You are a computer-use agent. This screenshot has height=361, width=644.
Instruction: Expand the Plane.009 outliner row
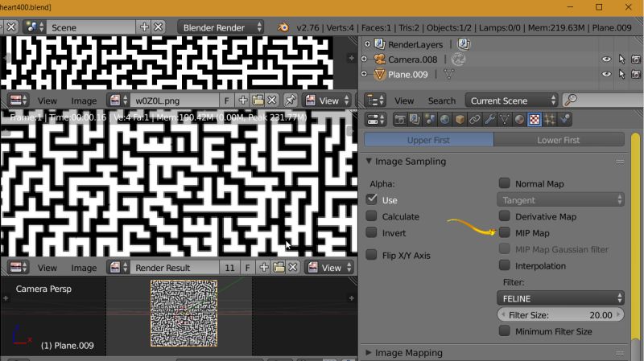[364, 75]
